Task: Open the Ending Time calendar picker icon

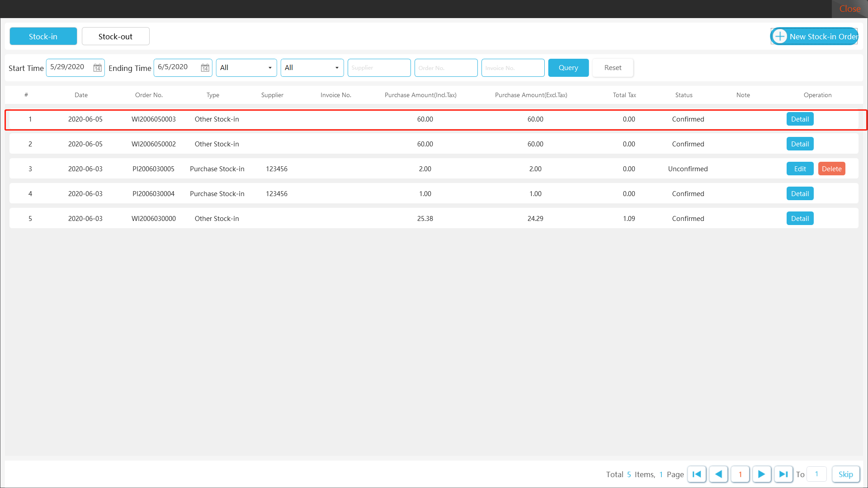Action: click(x=205, y=68)
